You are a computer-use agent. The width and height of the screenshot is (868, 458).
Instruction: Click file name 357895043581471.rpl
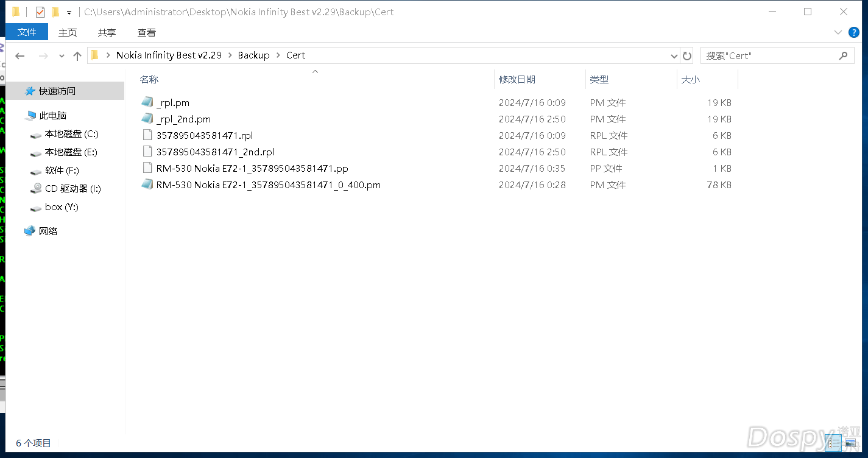[205, 136]
